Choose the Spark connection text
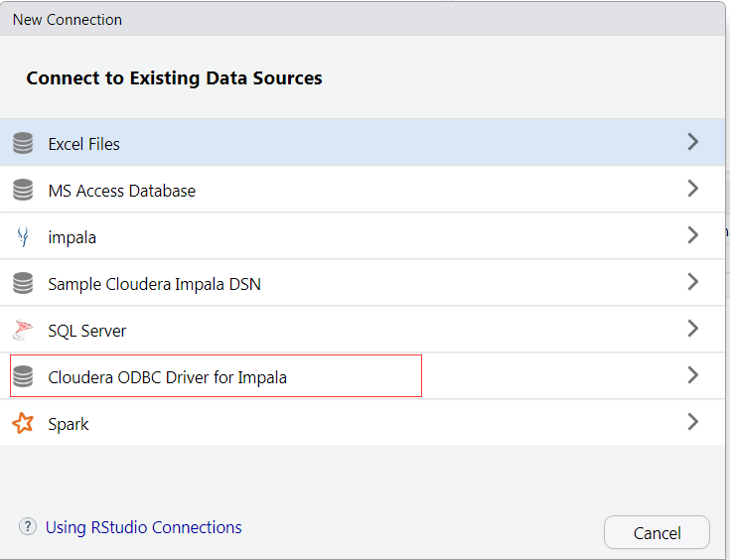 click(69, 425)
